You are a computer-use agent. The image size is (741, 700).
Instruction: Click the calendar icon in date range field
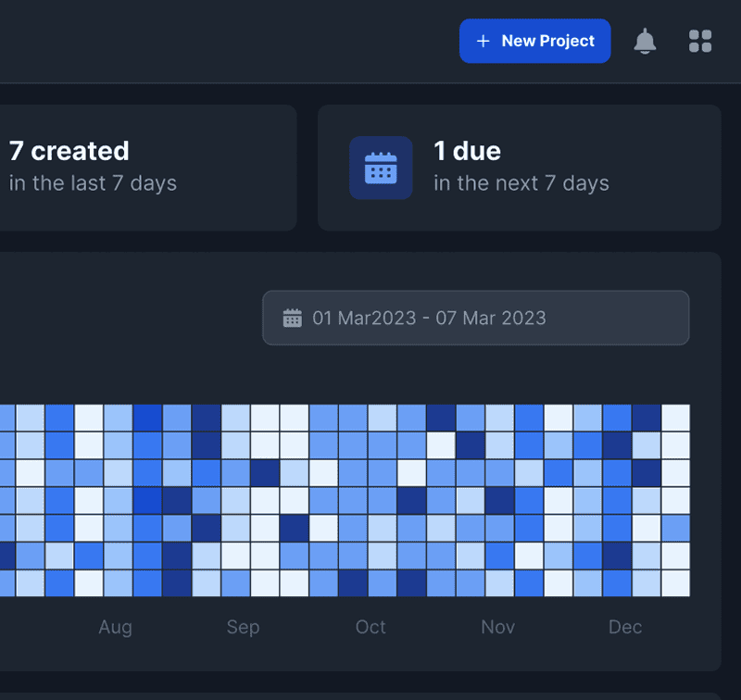(x=292, y=318)
